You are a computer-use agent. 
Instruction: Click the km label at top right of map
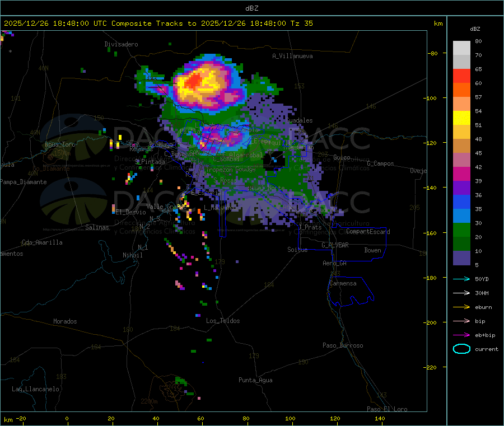coord(438,24)
